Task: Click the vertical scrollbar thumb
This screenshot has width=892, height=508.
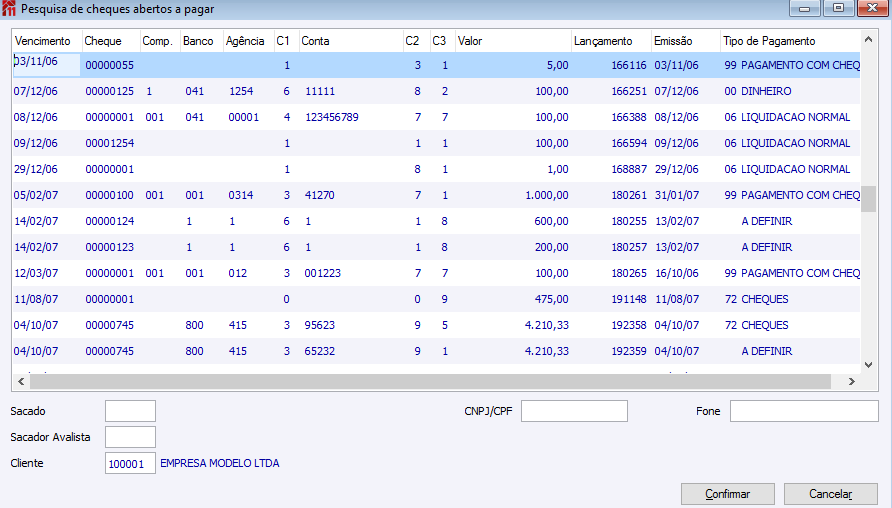Action: pyautogui.click(x=868, y=199)
